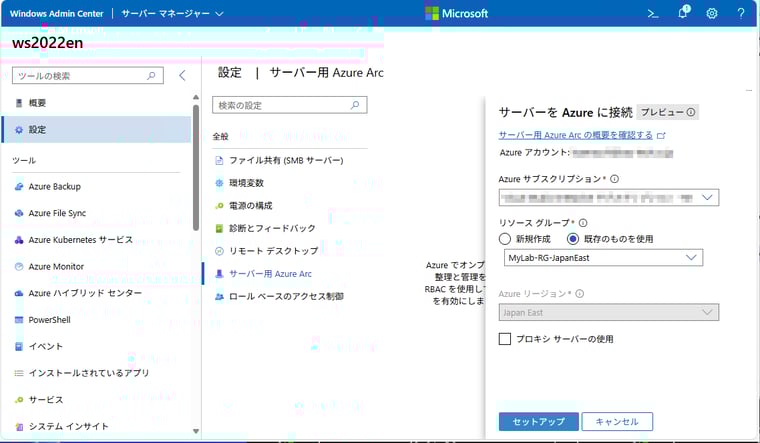The width and height of the screenshot is (760, 443).
Task: Click the magnifier icon in settings search box
Action: point(355,105)
